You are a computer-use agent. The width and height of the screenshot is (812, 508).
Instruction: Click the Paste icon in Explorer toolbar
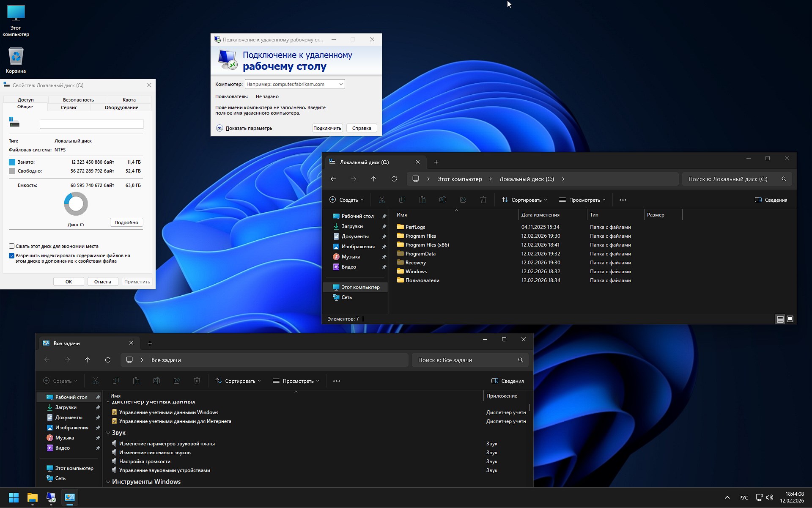tap(422, 200)
